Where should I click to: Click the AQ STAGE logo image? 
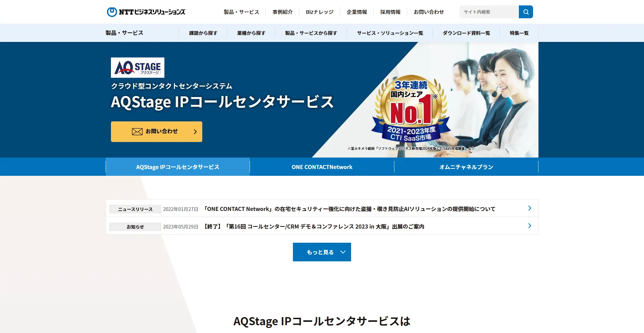138,68
